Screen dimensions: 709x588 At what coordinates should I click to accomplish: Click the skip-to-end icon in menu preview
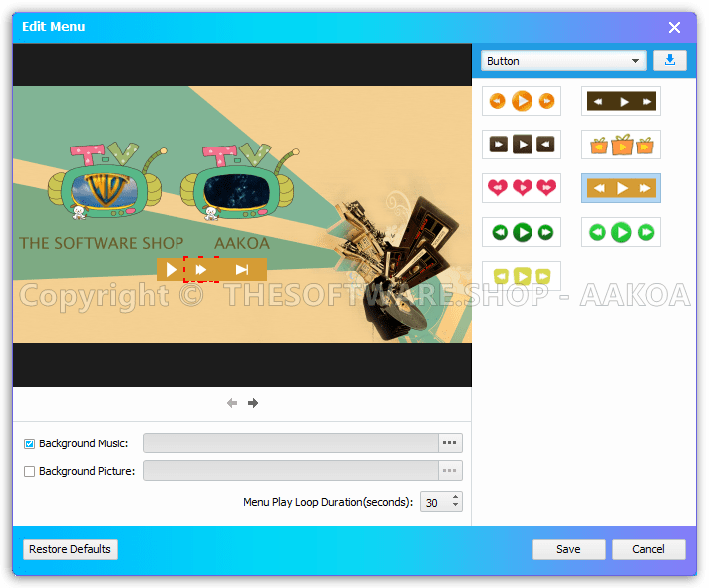click(241, 269)
